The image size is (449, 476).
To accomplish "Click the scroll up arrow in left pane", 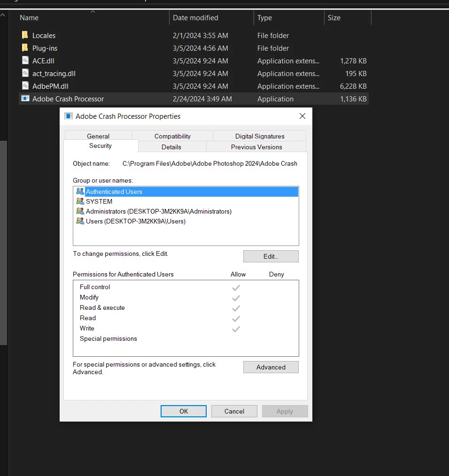I will pos(3,14).
